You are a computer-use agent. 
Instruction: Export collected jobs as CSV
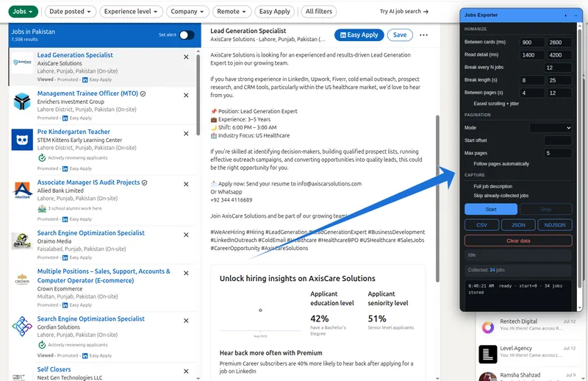pos(482,225)
